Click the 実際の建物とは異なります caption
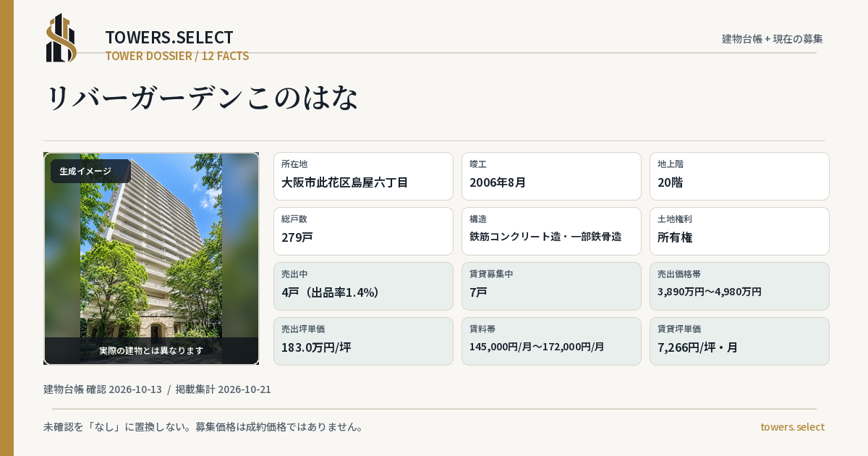The height and width of the screenshot is (456, 868). tap(151, 350)
